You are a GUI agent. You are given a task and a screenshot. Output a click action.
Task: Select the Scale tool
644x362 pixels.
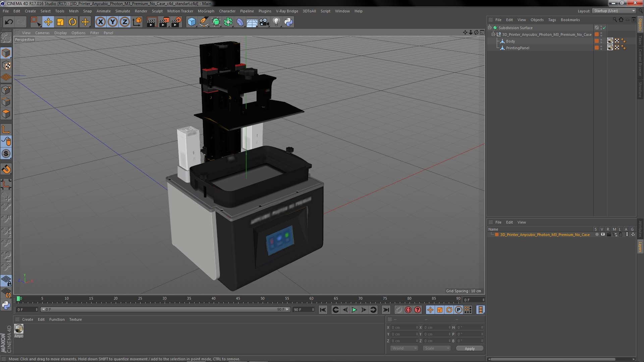[60, 22]
